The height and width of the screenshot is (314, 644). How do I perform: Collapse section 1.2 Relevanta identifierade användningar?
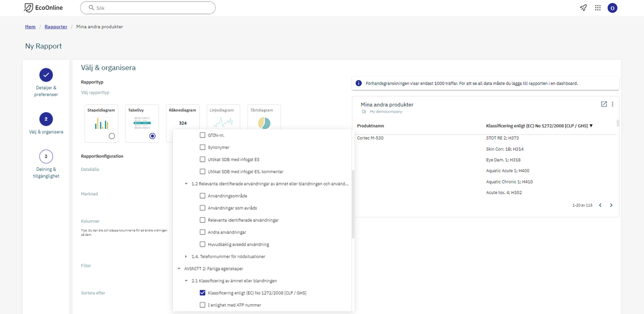pos(186,184)
